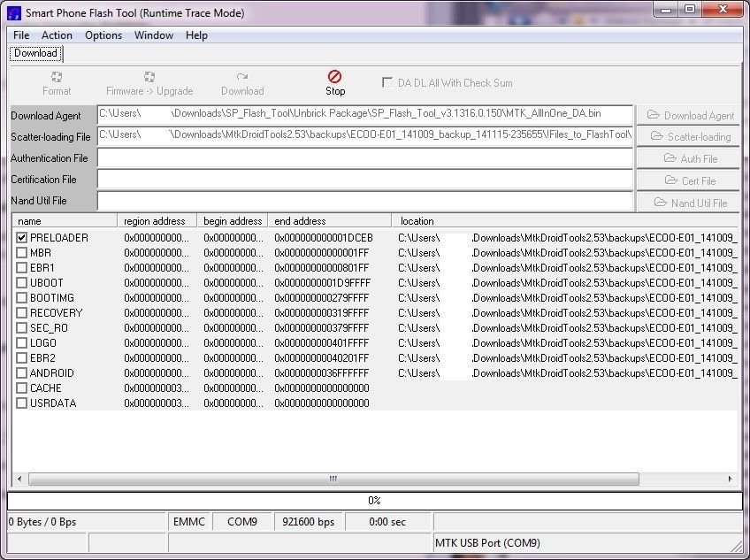Open the Window menu
750x560 pixels.
point(154,35)
